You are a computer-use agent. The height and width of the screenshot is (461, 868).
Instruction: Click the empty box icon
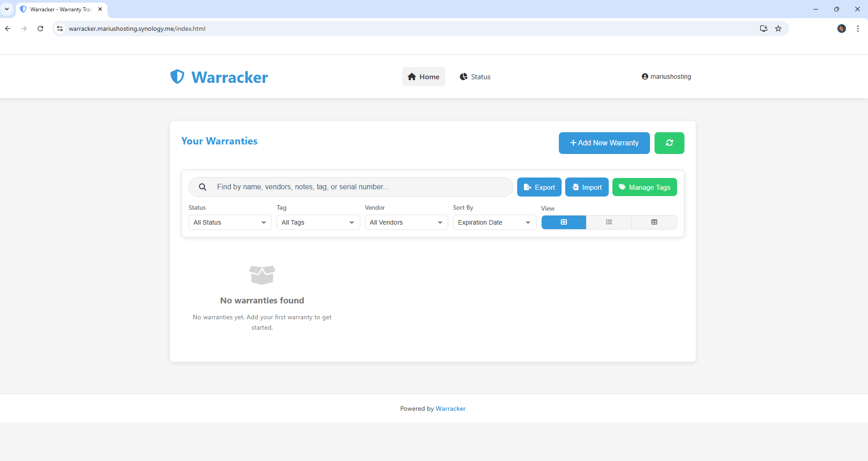tap(262, 275)
